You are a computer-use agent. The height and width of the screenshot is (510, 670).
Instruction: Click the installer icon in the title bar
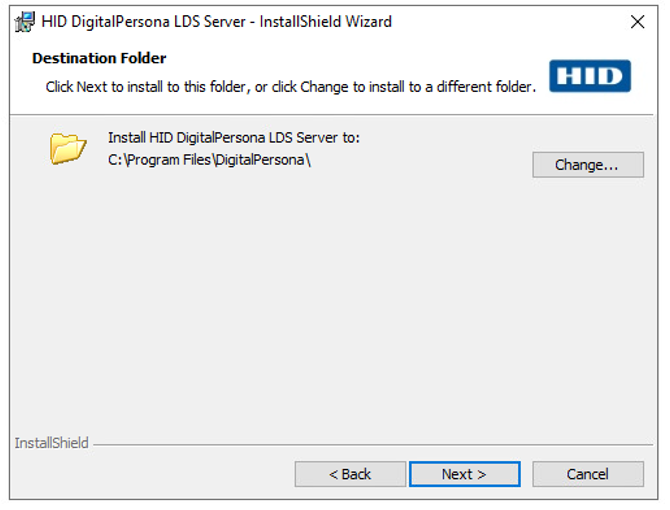[25, 22]
